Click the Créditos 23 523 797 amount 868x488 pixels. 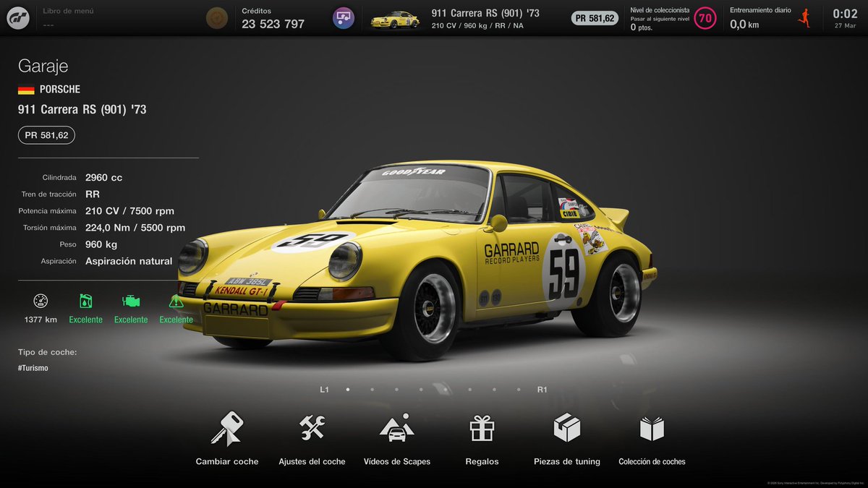pyautogui.click(x=273, y=24)
